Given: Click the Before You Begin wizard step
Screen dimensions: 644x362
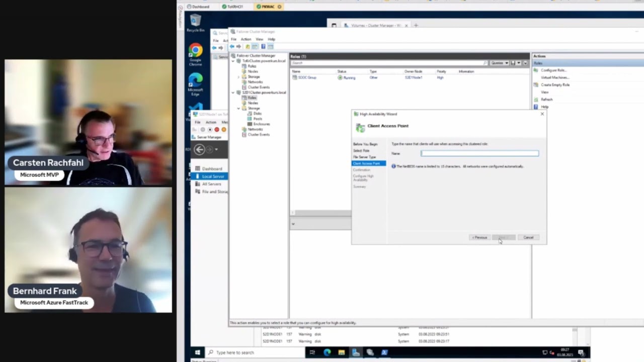Looking at the screenshot, I should pos(365,144).
